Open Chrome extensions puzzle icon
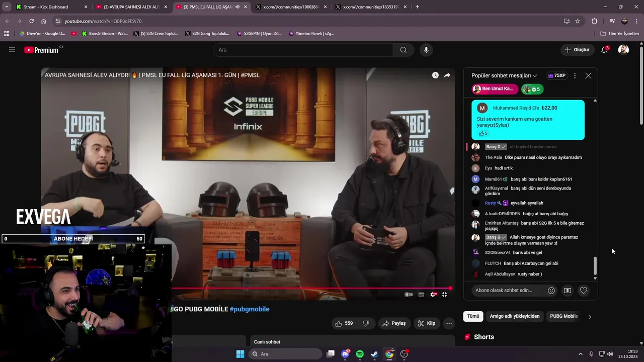The image size is (644, 362). coord(595,21)
